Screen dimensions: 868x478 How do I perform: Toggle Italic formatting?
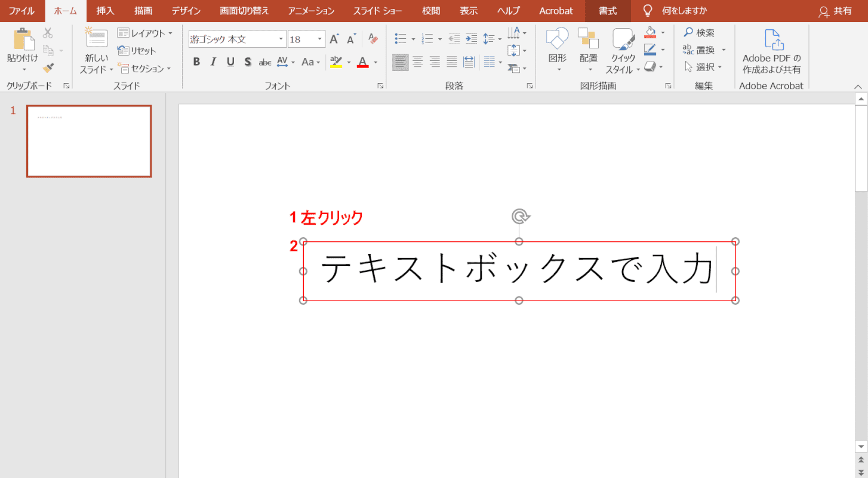214,62
